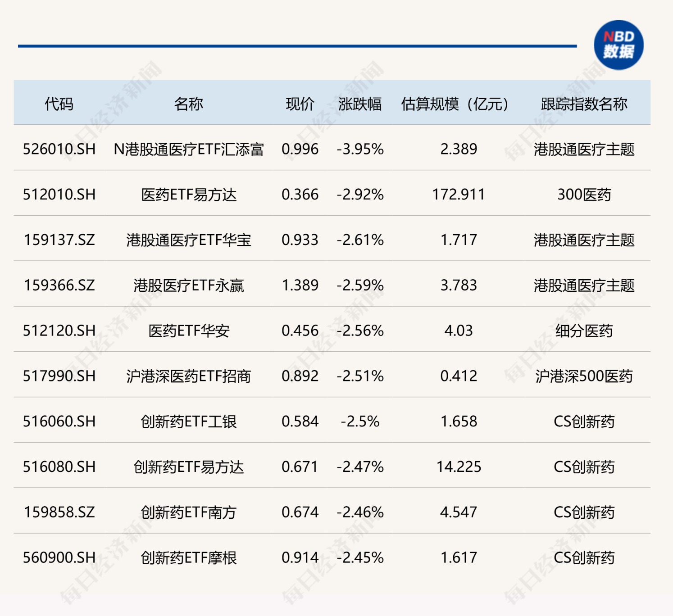This screenshot has height=616, width=673.
Task: Click price 0.914
Action: tap(300, 558)
